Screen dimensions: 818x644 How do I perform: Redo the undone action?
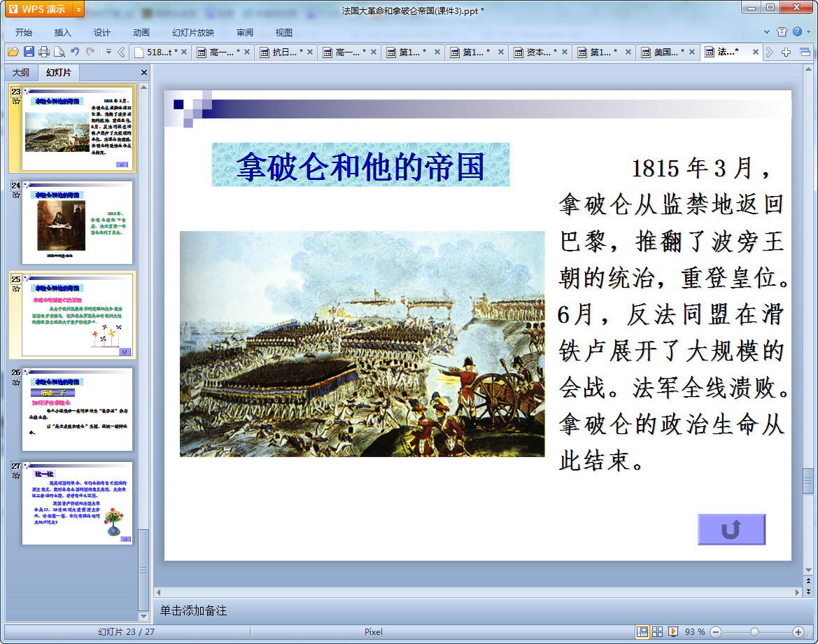pos(90,51)
